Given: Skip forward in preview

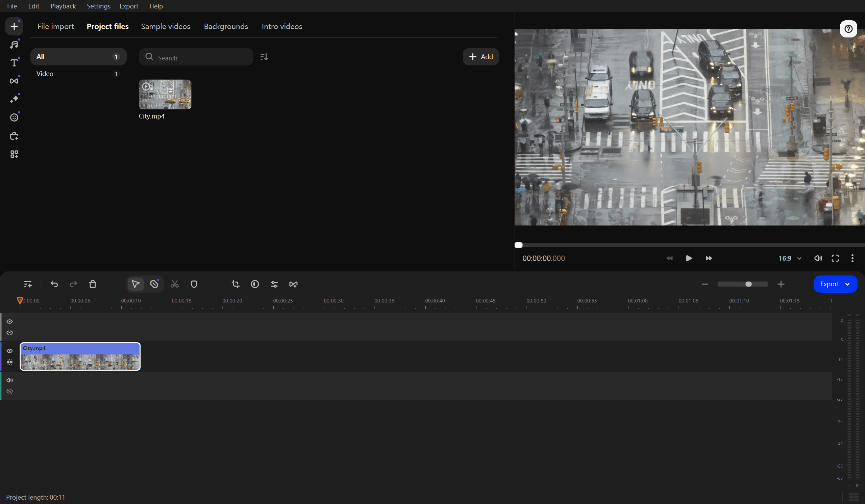Looking at the screenshot, I should click(x=709, y=258).
